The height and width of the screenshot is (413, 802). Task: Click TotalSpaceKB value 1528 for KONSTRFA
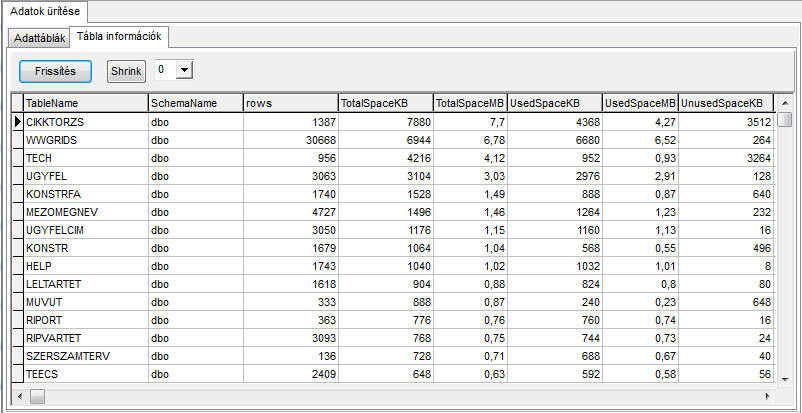(x=386, y=194)
